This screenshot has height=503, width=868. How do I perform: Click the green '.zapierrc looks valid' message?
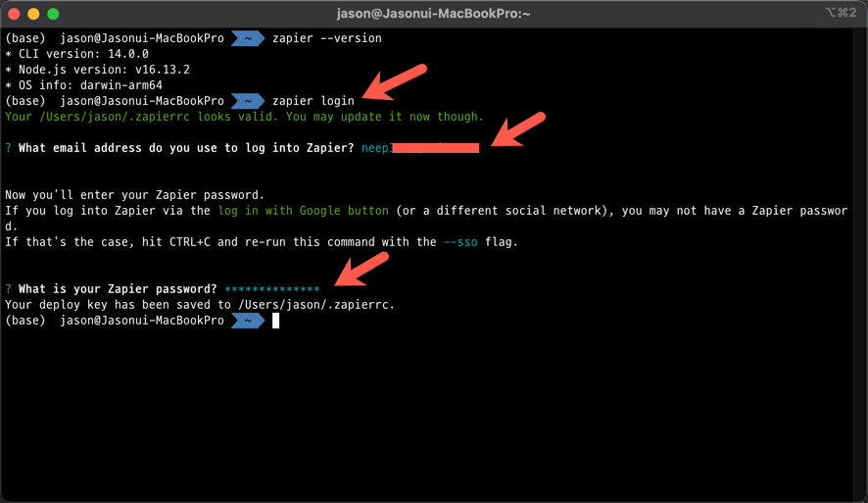(244, 117)
